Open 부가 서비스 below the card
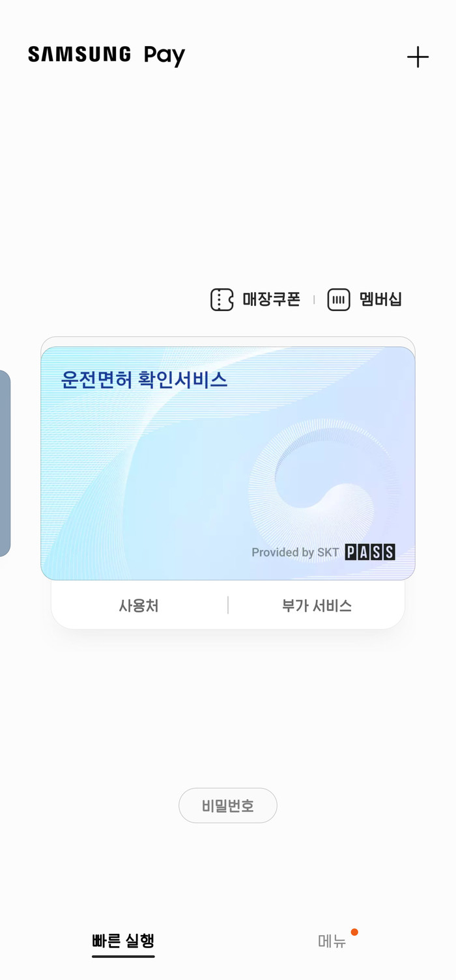 pyautogui.click(x=317, y=606)
